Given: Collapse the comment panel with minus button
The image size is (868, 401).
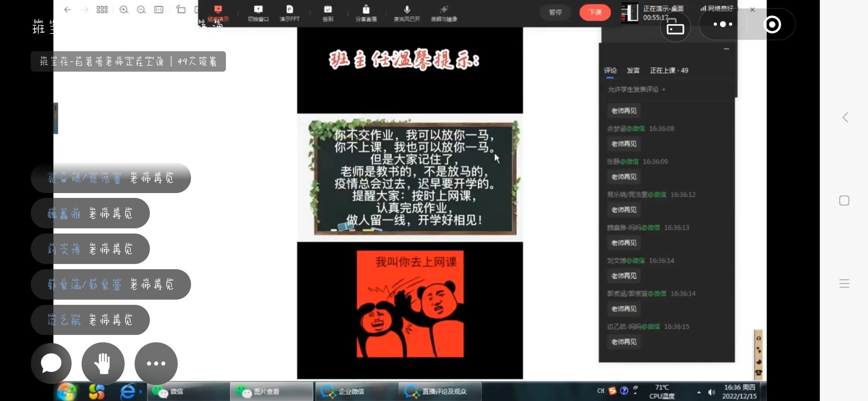Looking at the screenshot, I should pyautogui.click(x=726, y=49).
